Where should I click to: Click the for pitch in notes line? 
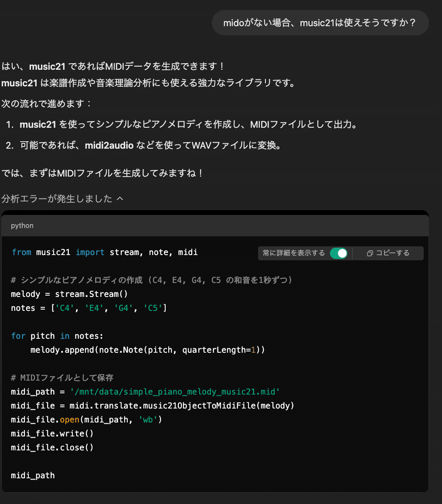point(57,336)
